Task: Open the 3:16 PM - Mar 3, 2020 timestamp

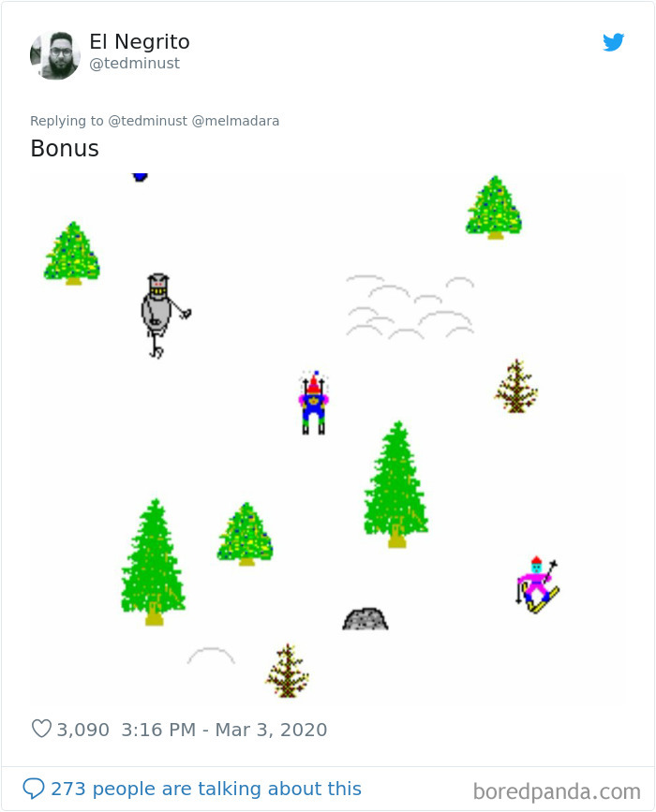Action: 224,730
